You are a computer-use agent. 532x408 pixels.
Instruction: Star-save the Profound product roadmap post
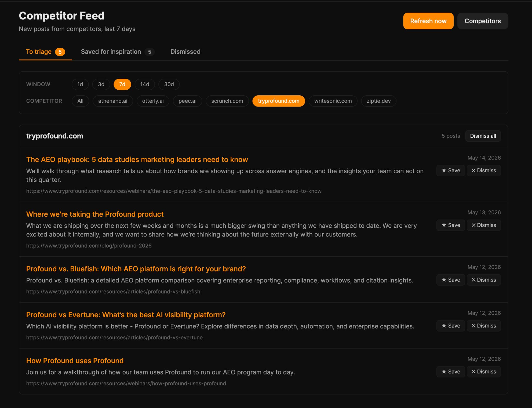coord(450,225)
